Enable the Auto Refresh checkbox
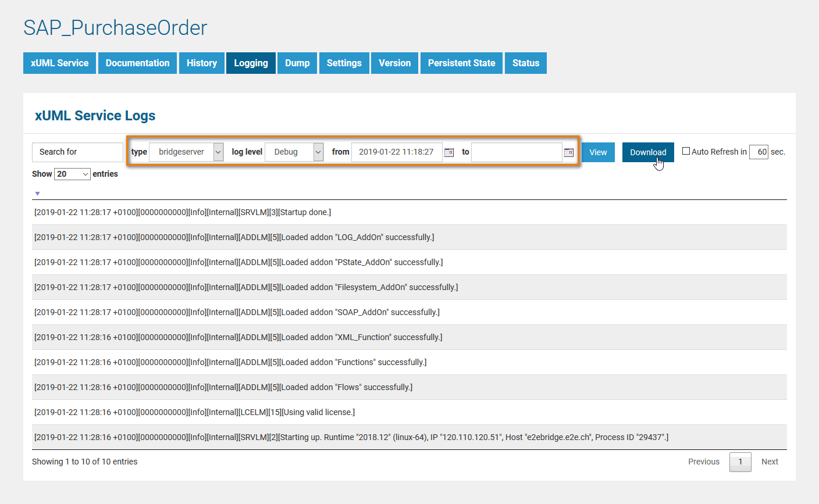The image size is (819, 504). tap(686, 151)
